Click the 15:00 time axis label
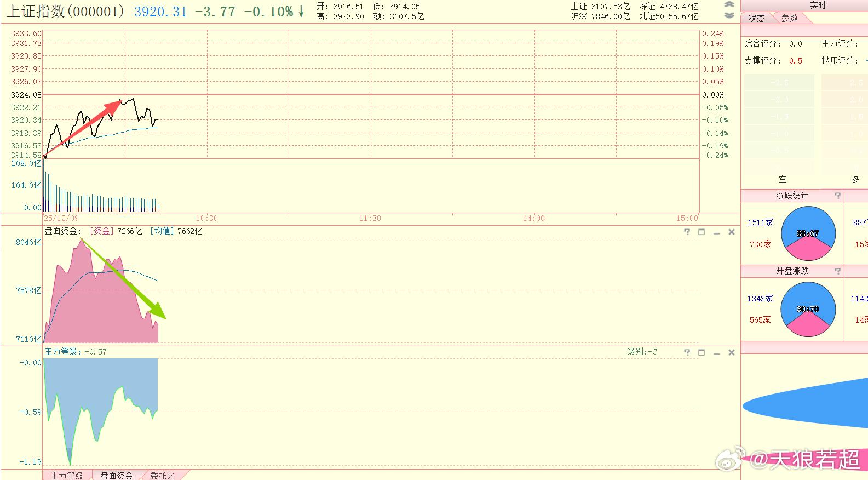Viewport: 868px width, 480px height. pyautogui.click(x=687, y=218)
